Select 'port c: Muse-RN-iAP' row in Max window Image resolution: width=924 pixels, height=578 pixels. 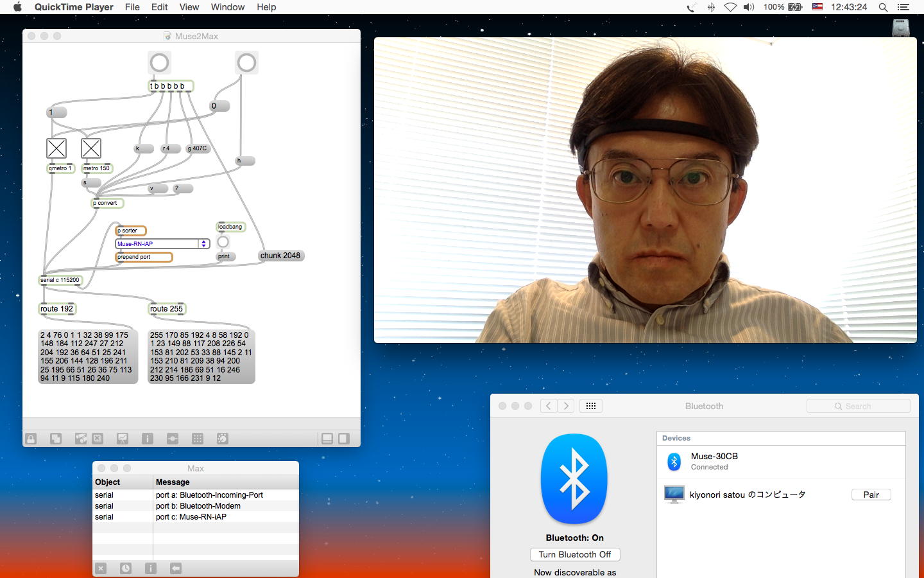click(x=196, y=517)
